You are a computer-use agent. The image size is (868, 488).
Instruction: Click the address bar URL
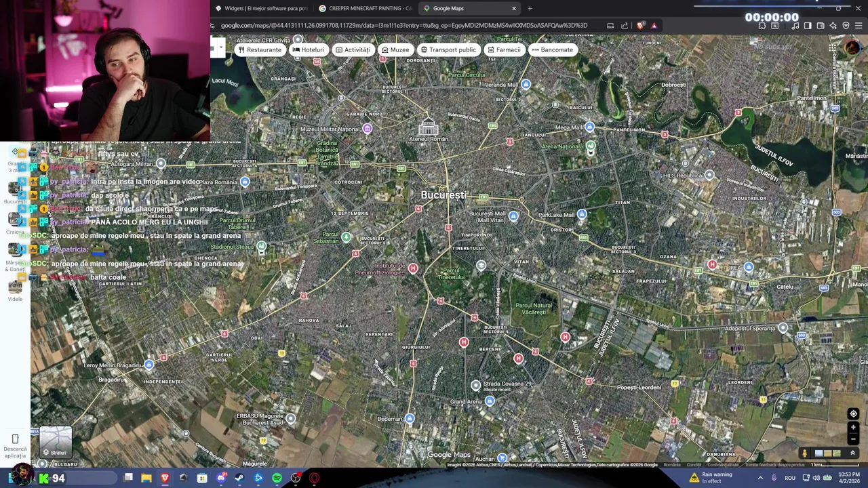pyautogui.click(x=404, y=26)
